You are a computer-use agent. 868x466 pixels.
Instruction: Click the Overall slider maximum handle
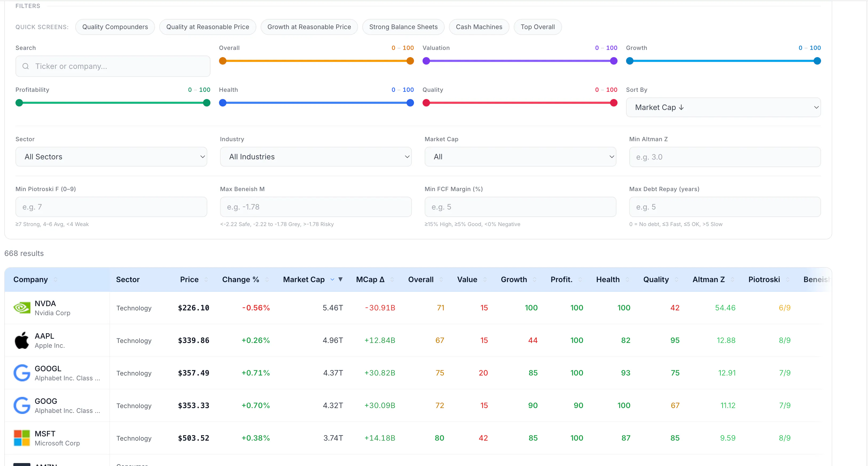(410, 61)
